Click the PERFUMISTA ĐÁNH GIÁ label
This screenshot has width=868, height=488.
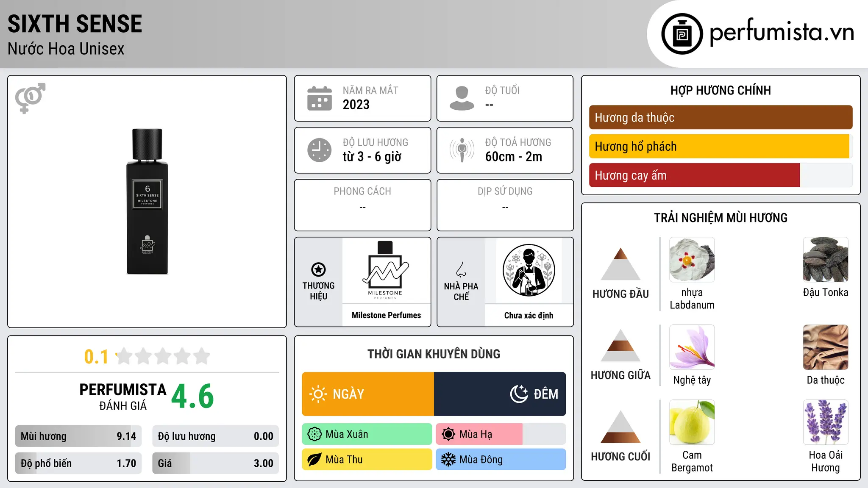[x=123, y=396]
